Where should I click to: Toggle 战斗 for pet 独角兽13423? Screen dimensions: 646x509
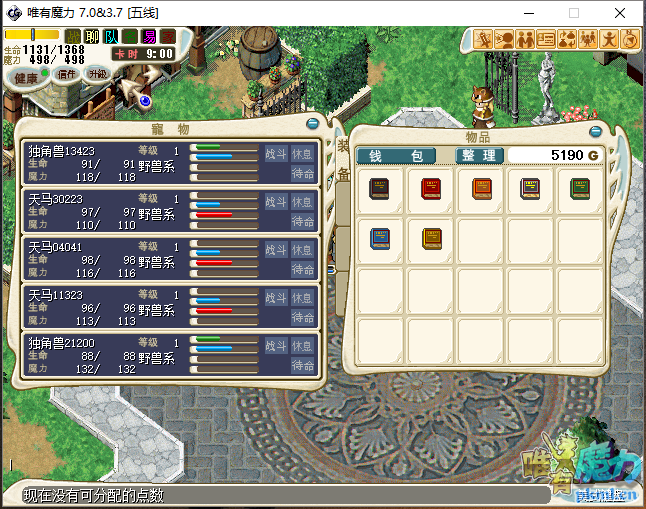coord(276,153)
